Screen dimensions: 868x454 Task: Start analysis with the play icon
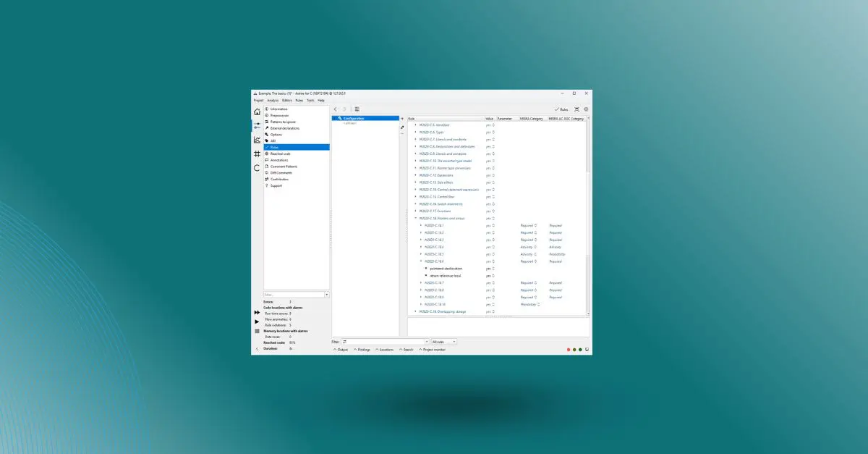(257, 322)
